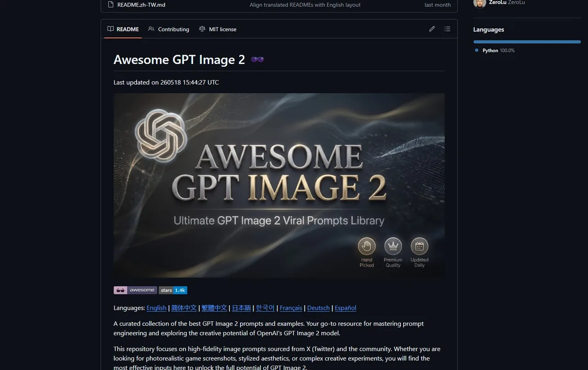Click the awesome badge

point(135,290)
